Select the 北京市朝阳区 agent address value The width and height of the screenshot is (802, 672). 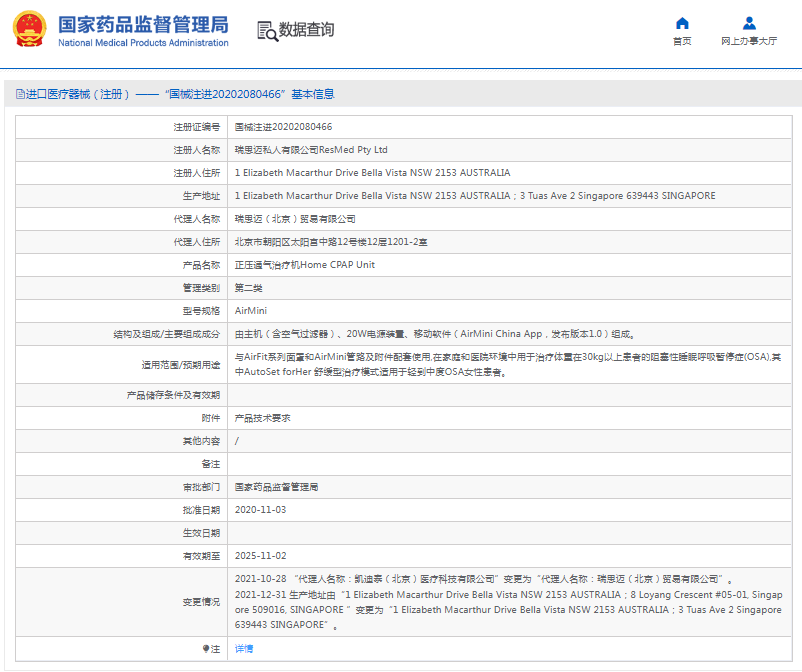pos(331,242)
